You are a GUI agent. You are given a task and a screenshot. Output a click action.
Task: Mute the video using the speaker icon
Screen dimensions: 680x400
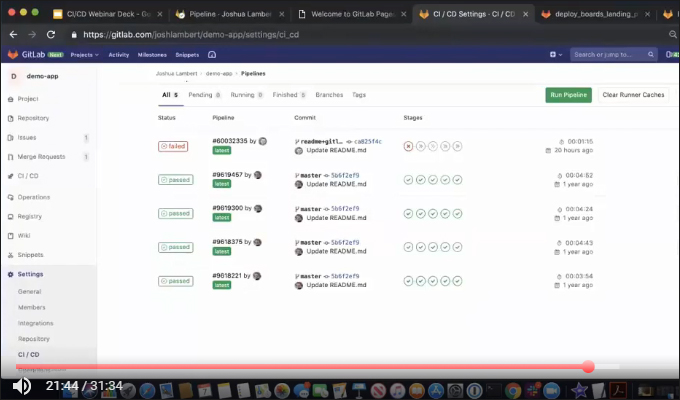[21, 385]
